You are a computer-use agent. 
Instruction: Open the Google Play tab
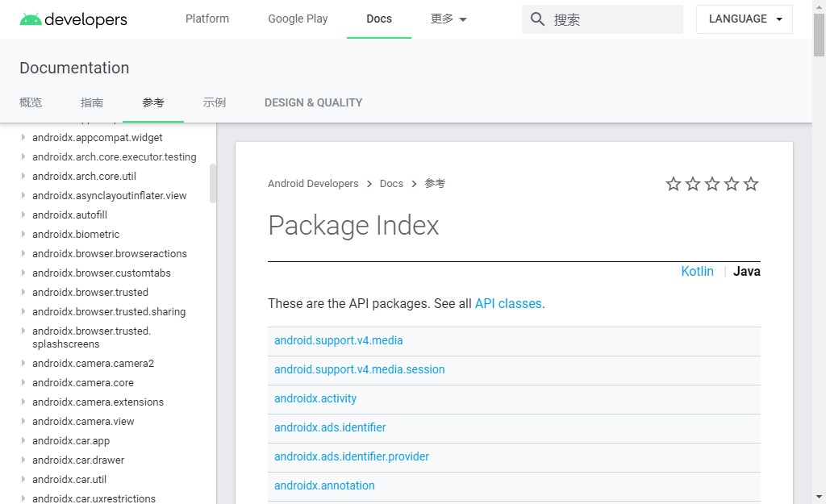298,19
